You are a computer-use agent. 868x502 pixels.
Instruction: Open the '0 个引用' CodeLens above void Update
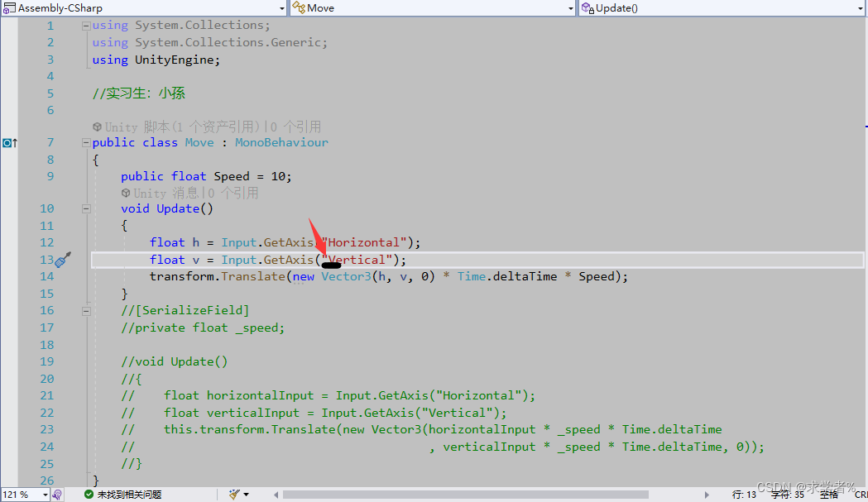click(x=233, y=193)
